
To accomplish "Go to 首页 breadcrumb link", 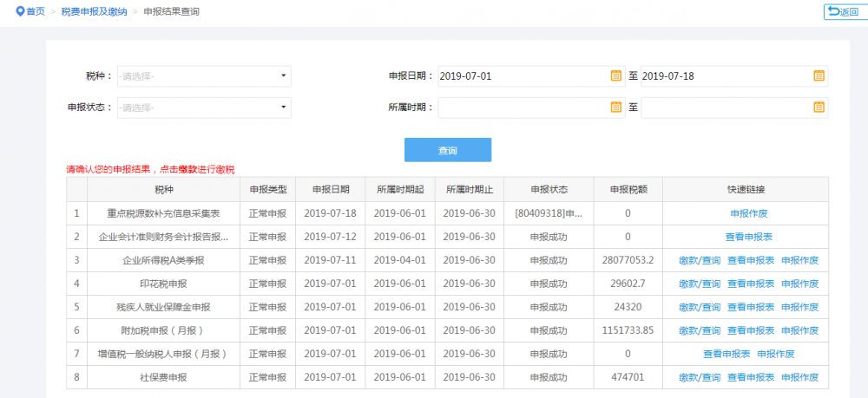I will tap(36, 11).
